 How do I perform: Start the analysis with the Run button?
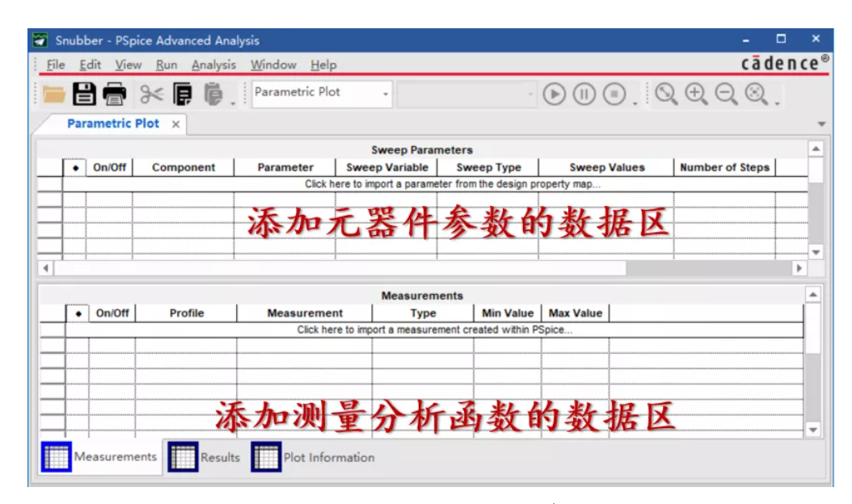555,94
